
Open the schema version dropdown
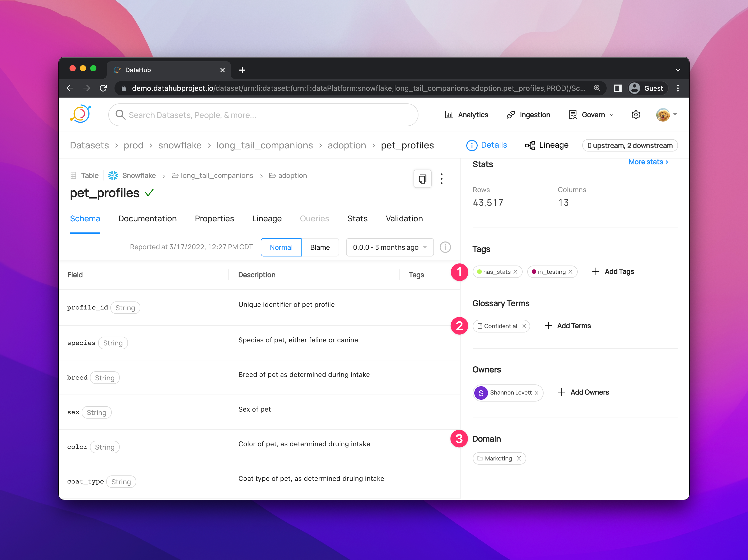point(390,247)
